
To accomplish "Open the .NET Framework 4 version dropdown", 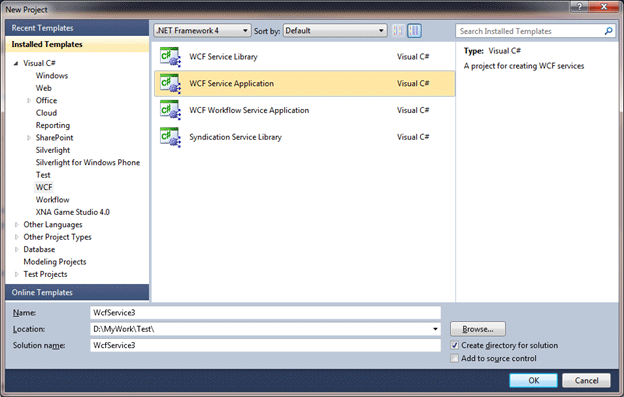I will (202, 31).
